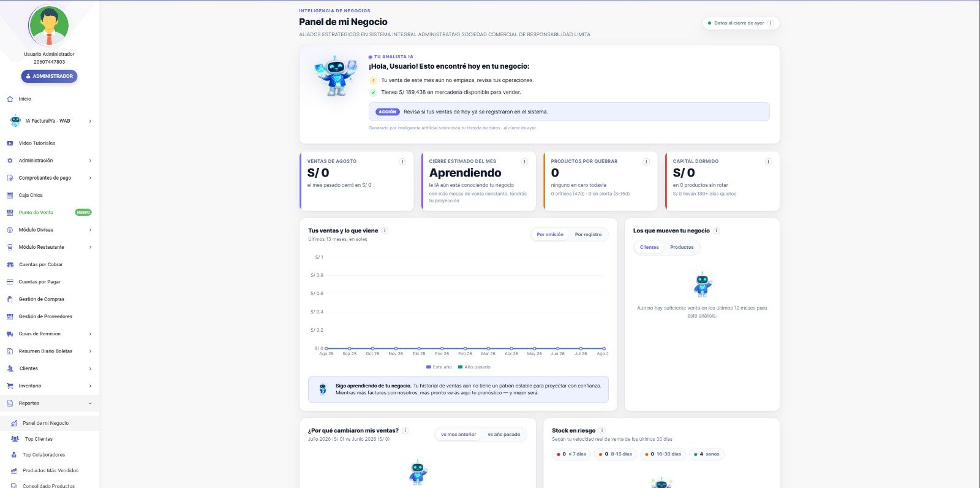Click the info icon next to Ventas de Agosto
Image resolution: width=980 pixels, height=488 pixels.
pos(402,162)
